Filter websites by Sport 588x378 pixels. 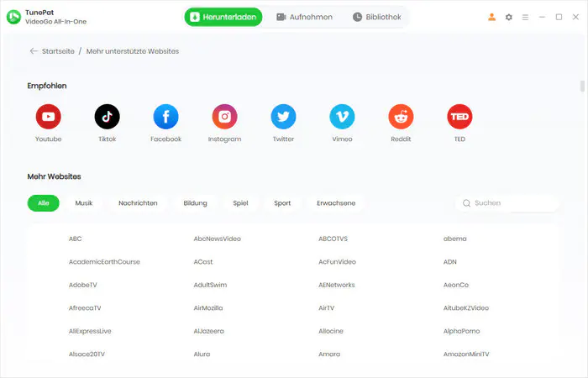click(x=282, y=203)
